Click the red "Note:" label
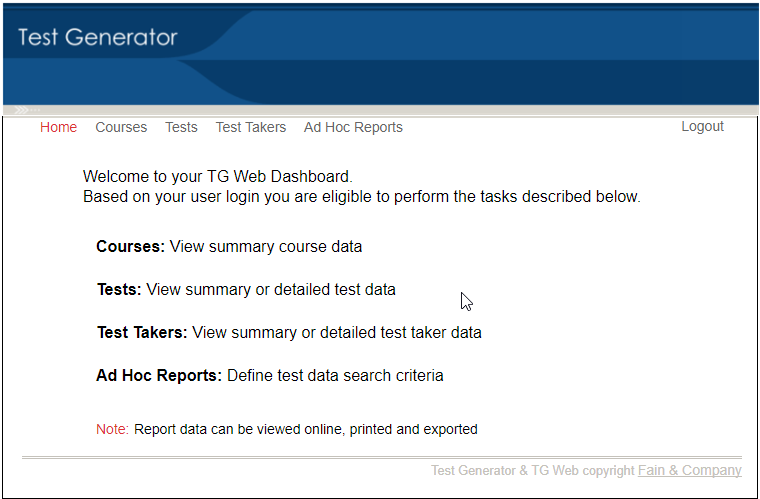 click(x=112, y=429)
